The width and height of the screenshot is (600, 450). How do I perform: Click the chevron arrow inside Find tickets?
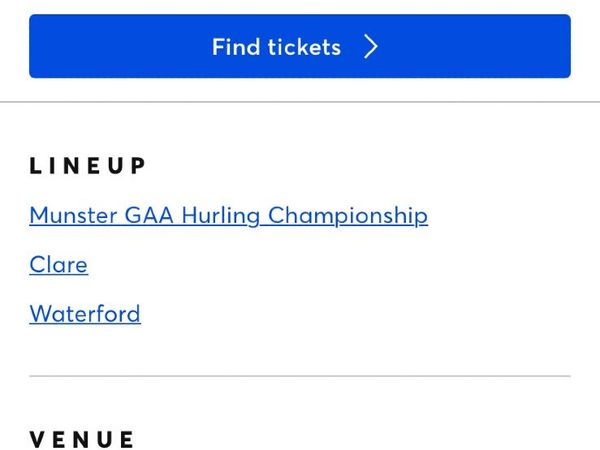click(371, 47)
